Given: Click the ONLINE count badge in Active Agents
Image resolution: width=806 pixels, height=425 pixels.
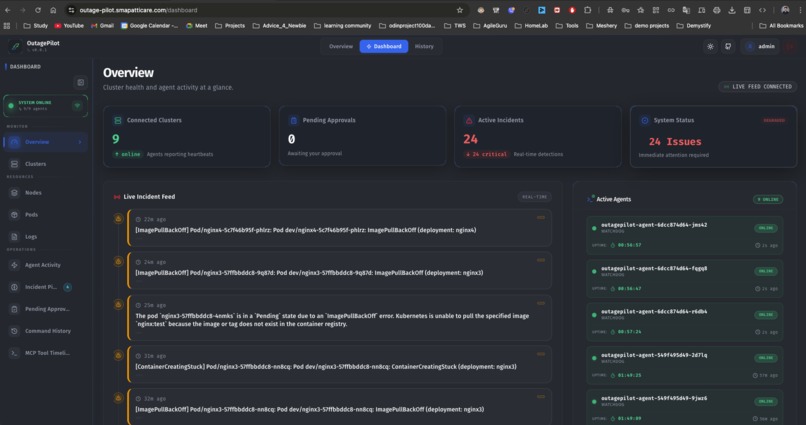Looking at the screenshot, I should (x=768, y=199).
